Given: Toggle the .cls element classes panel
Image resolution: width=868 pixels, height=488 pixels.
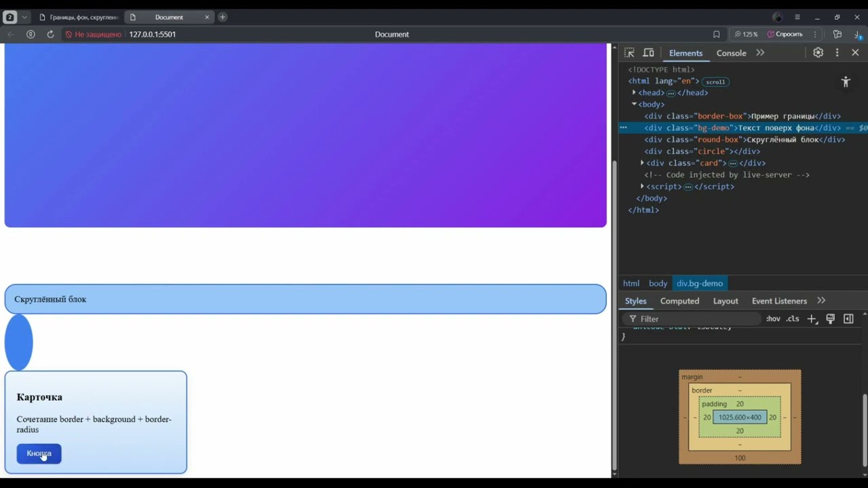Looking at the screenshot, I should point(793,319).
